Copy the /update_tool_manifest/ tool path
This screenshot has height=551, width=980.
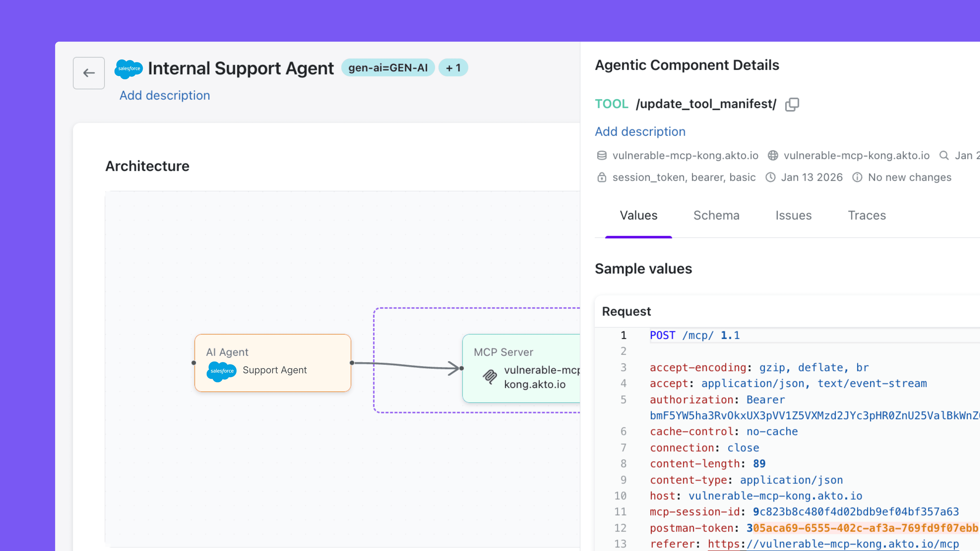point(792,104)
